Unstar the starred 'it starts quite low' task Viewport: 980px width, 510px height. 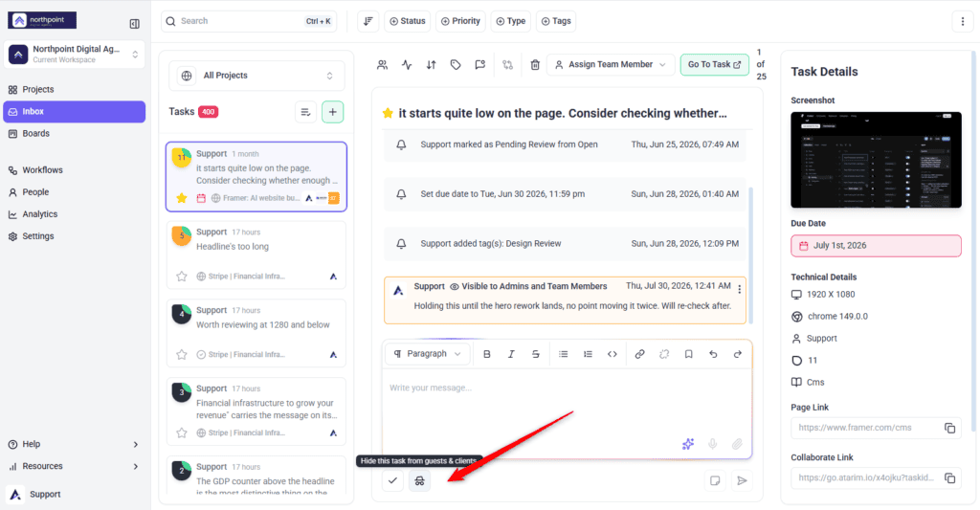[181, 198]
